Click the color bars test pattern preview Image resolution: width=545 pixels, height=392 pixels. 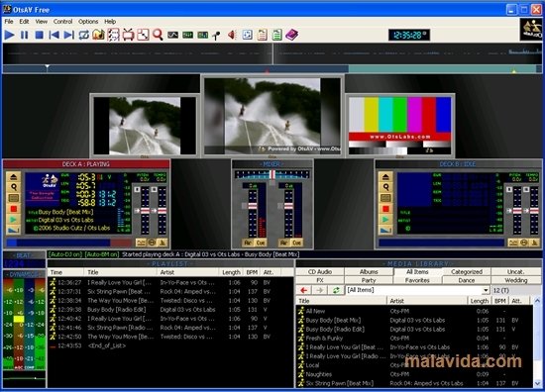point(399,126)
